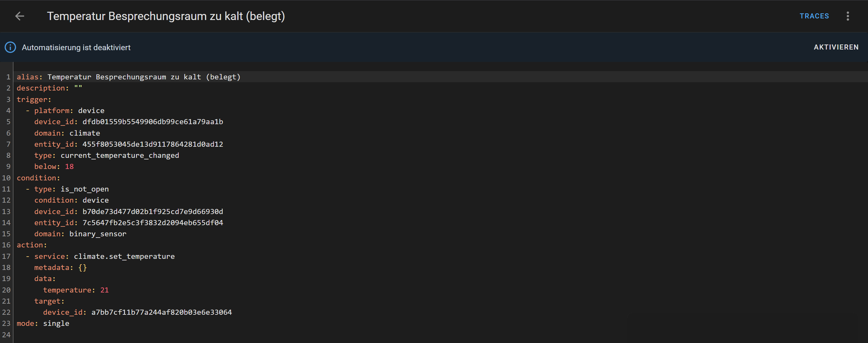
Task: Click the trigger device_id value
Action: point(153,122)
